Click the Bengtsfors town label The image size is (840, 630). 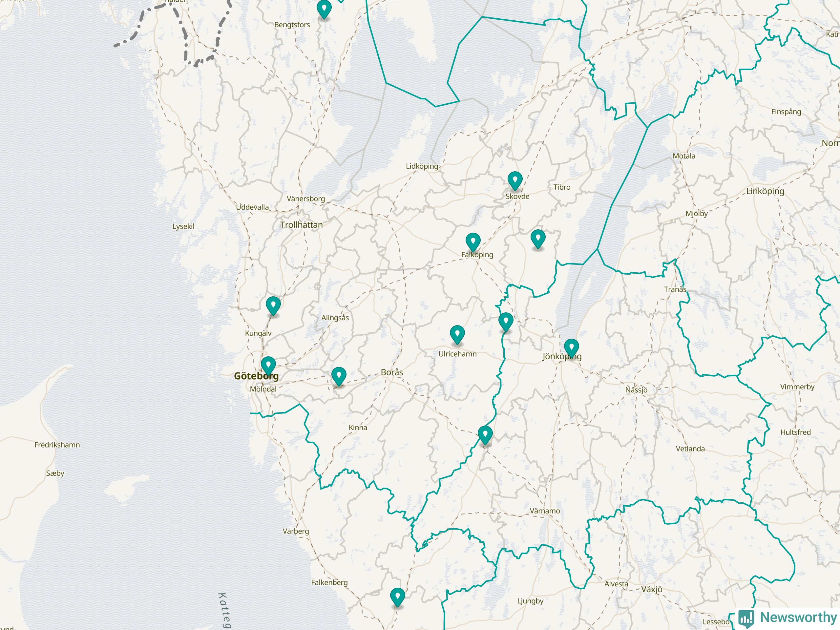tap(292, 25)
